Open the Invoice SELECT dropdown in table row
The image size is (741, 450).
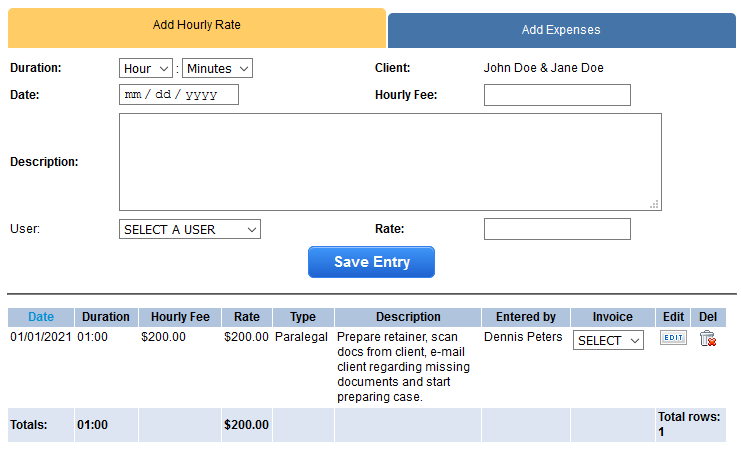[x=608, y=341]
